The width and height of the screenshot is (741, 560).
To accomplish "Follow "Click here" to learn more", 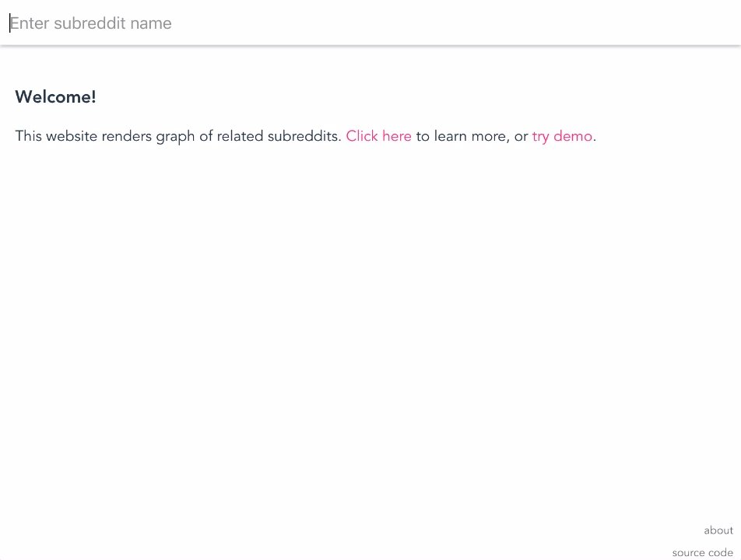I will tap(378, 136).
